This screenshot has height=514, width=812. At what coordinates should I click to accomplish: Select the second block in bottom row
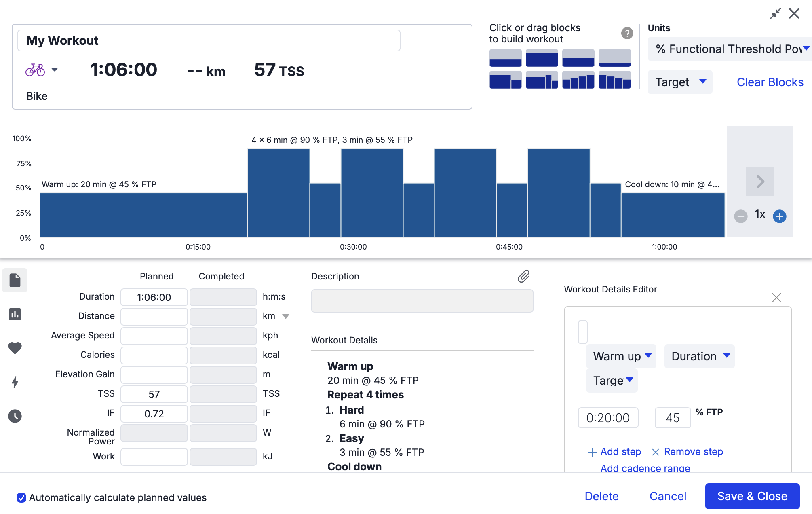542,80
